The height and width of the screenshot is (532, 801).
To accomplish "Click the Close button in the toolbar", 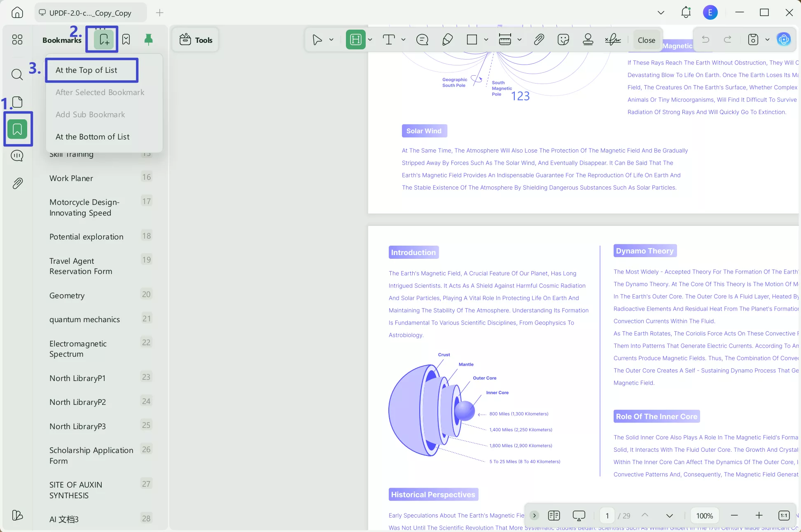I will [x=646, y=39].
